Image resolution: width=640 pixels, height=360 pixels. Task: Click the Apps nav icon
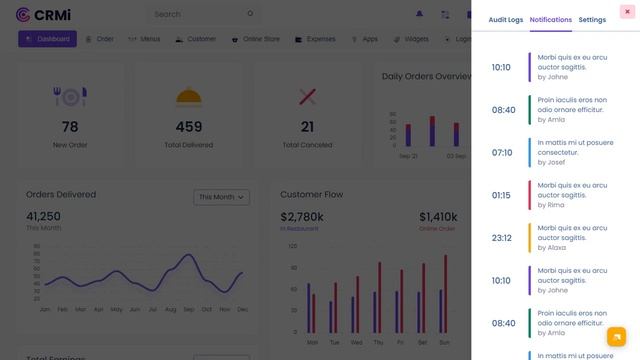coord(354,39)
